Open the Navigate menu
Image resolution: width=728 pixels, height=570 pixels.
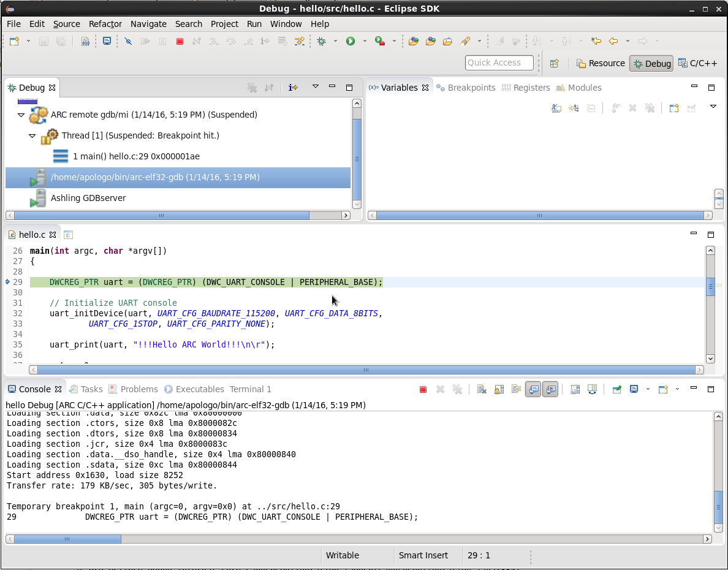[x=148, y=24]
